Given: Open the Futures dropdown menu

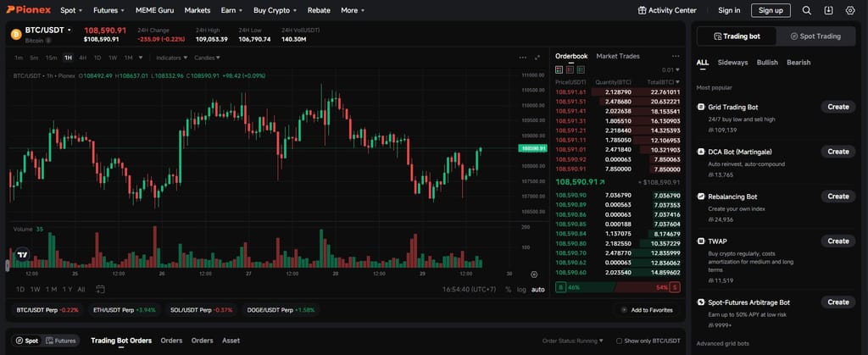Looking at the screenshot, I should (109, 10).
